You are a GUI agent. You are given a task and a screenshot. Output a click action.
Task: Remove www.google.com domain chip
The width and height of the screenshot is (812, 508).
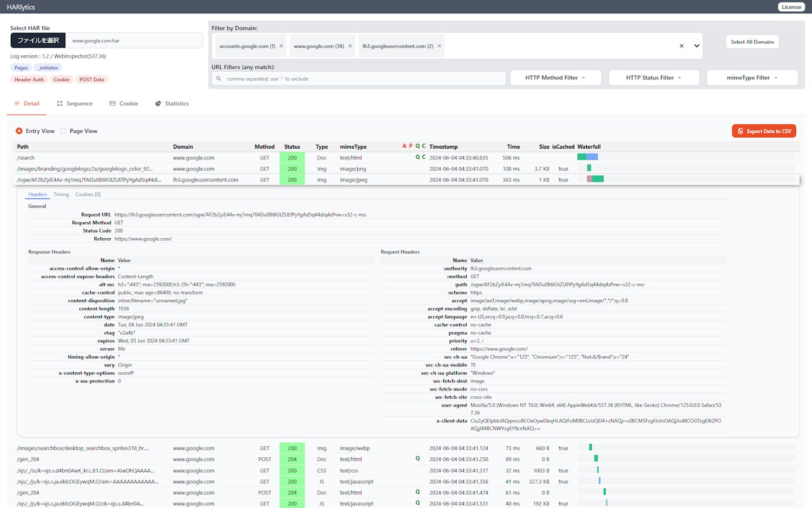(350, 46)
